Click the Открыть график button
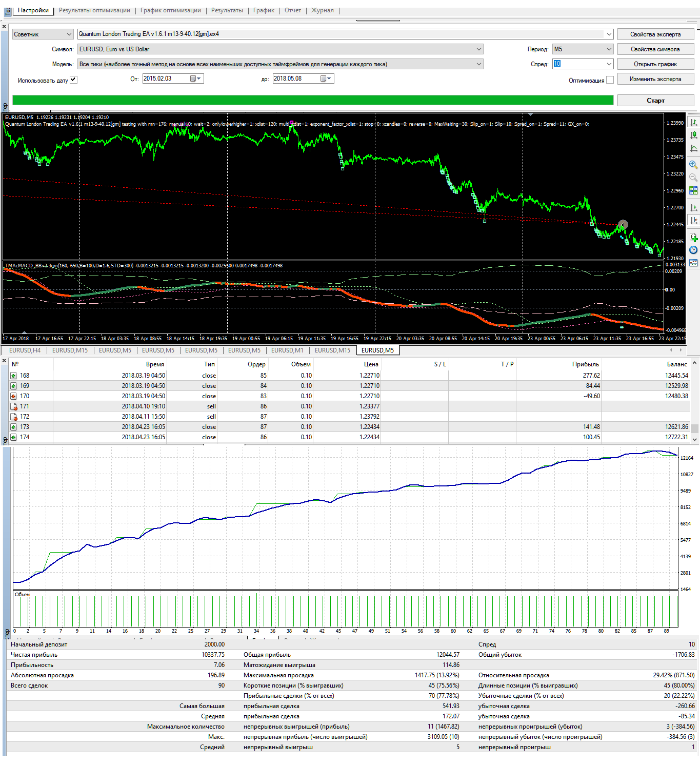 click(x=655, y=64)
